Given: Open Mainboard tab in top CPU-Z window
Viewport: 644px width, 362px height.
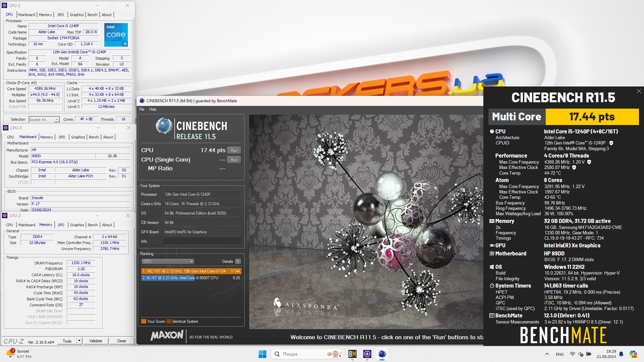Looking at the screenshot, I should [x=26, y=15].
